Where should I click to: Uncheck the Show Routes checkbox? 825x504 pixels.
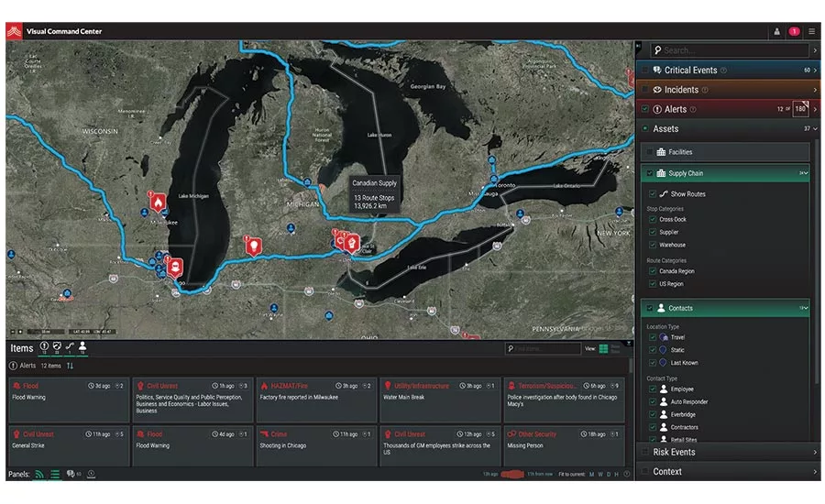[652, 194]
